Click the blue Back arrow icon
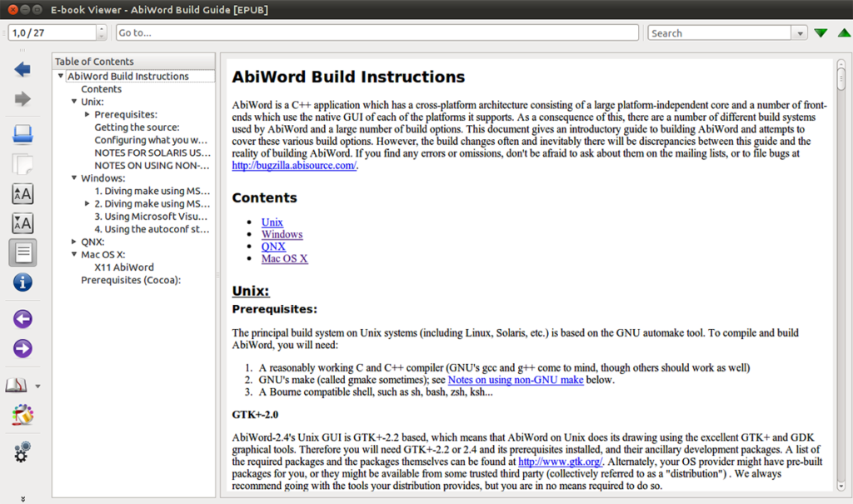853x504 pixels. [22, 70]
